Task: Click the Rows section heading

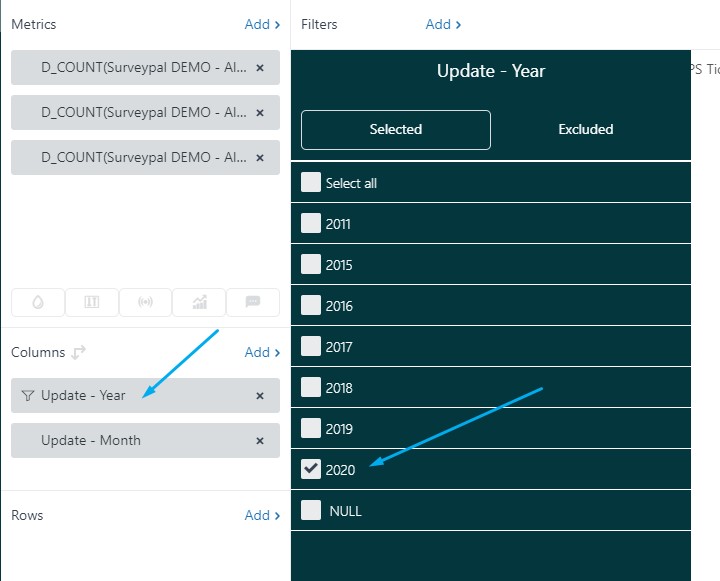Action: (x=27, y=515)
